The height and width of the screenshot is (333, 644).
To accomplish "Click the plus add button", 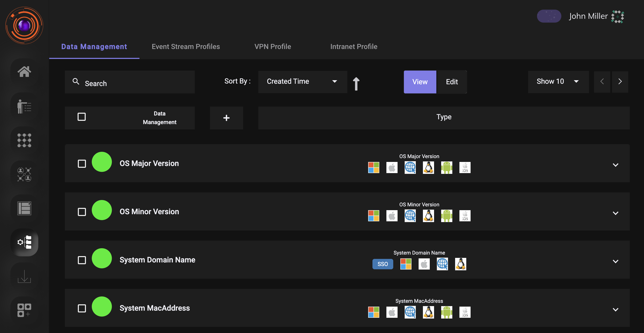I will (226, 118).
